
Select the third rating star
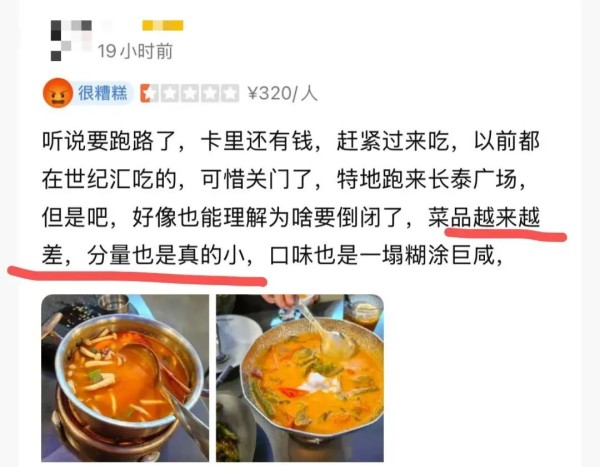189,93
